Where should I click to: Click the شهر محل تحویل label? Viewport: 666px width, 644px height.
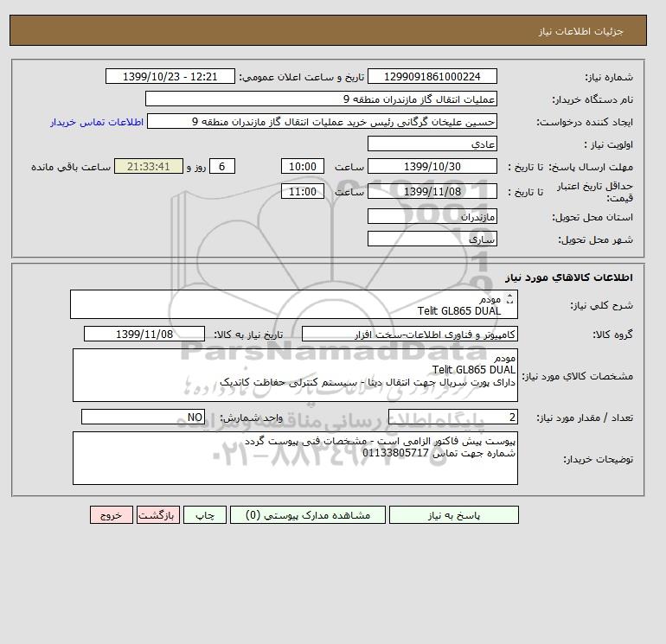coord(595,239)
